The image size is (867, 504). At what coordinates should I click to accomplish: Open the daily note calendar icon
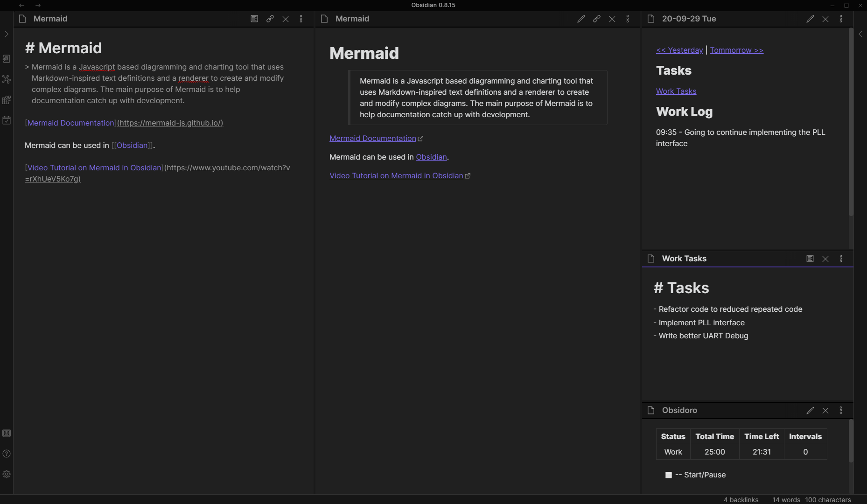[x=7, y=120]
